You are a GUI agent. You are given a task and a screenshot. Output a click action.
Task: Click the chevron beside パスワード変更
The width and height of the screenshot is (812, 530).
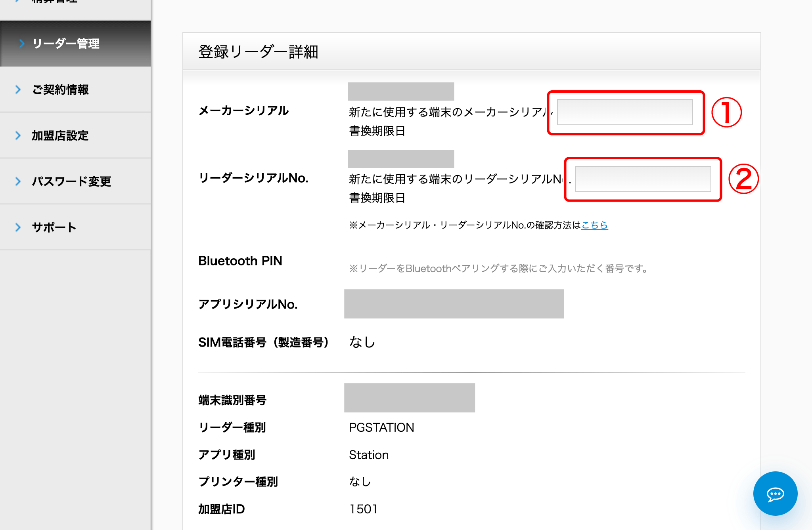pyautogui.click(x=18, y=181)
